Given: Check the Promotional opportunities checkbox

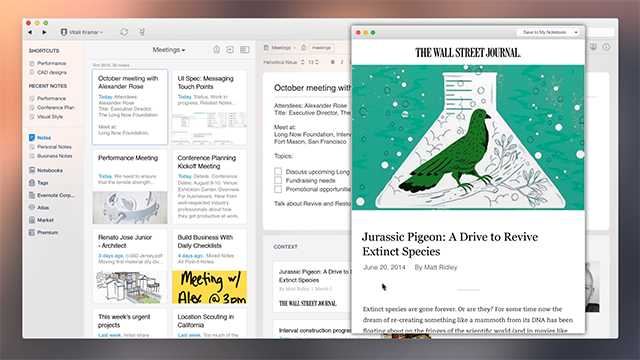Looking at the screenshot, I should click(x=278, y=189).
